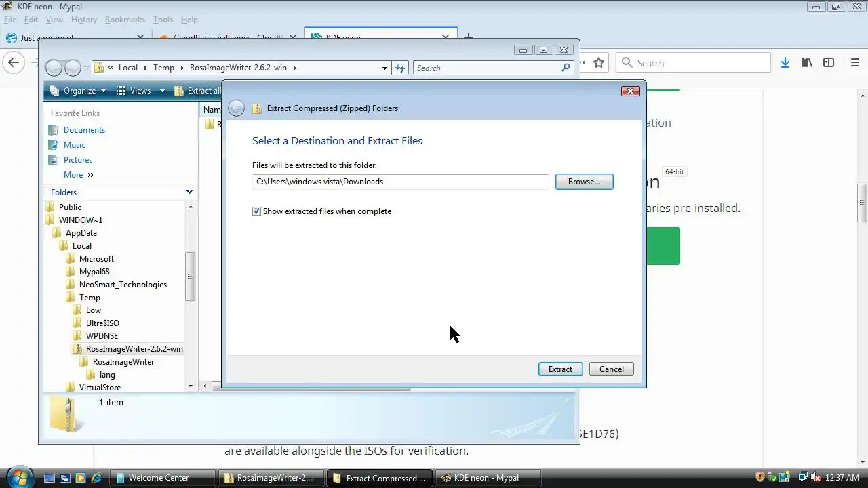Viewport: 868px width, 488px height.
Task: Select RosaImageWriter-2.6.2-win zipped folder in tree
Action: coord(134,349)
